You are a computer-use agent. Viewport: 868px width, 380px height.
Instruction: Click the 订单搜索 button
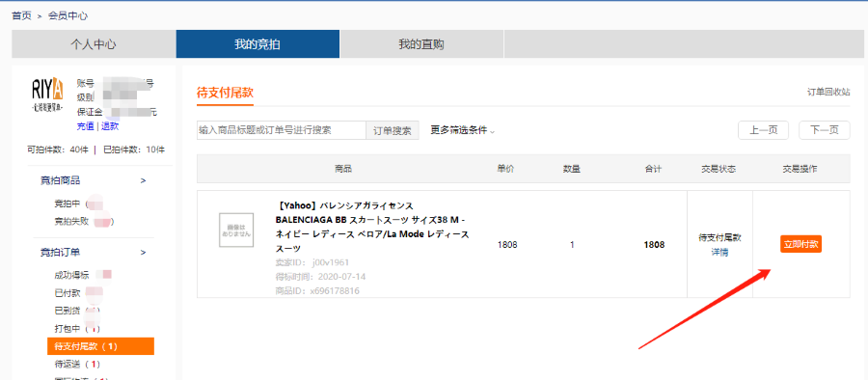pyautogui.click(x=393, y=131)
